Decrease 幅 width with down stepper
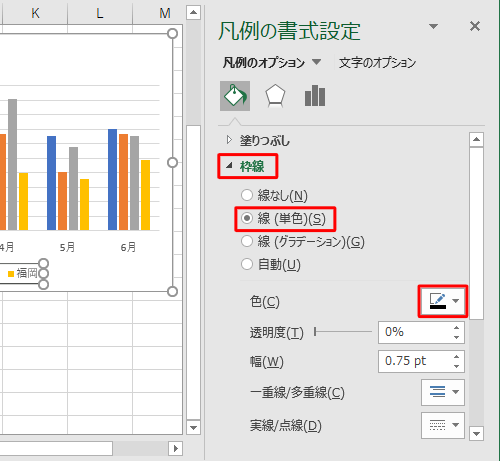Screen dimensions: 500x461 pyautogui.click(x=456, y=366)
